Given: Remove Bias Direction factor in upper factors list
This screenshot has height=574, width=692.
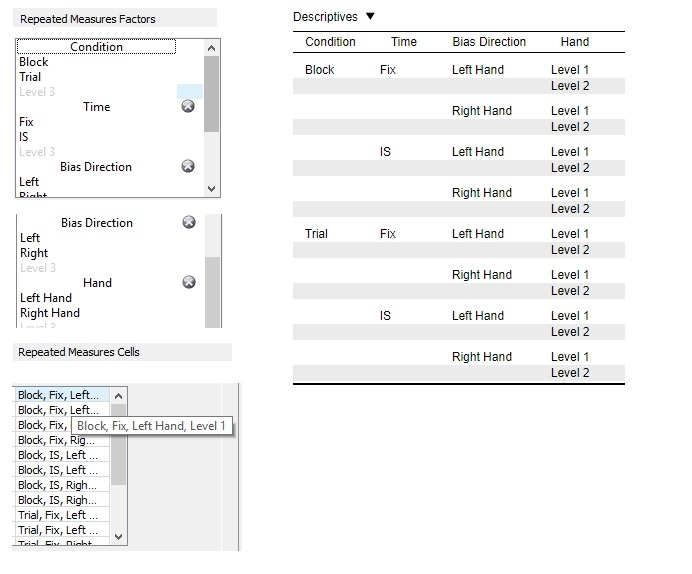Looking at the screenshot, I should (188, 166).
